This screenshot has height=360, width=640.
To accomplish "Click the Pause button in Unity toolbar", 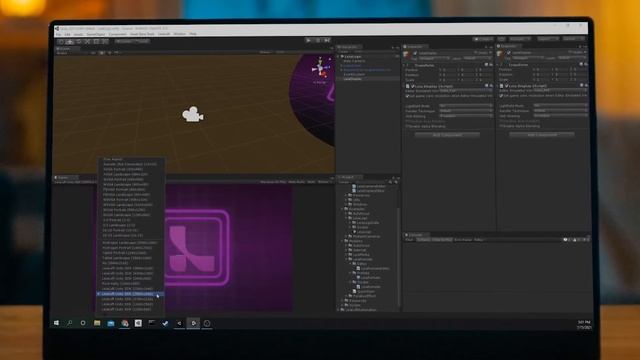I will [x=318, y=40].
